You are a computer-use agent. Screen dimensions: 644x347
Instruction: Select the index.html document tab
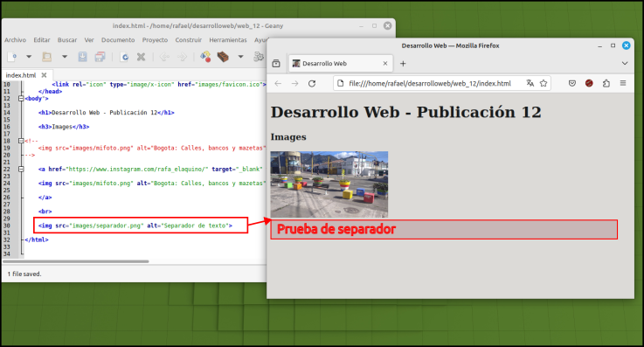click(21, 75)
